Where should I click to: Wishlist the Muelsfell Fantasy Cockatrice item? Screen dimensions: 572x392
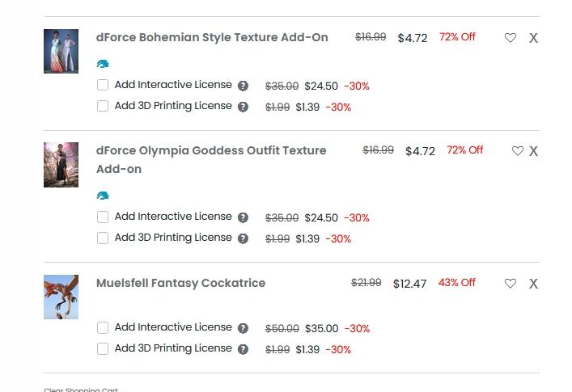(x=511, y=284)
